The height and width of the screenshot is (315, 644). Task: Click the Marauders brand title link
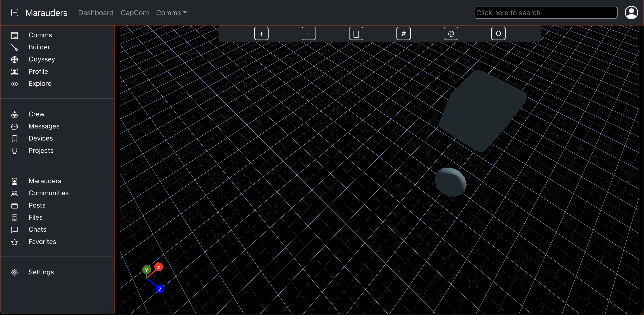pyautogui.click(x=46, y=13)
